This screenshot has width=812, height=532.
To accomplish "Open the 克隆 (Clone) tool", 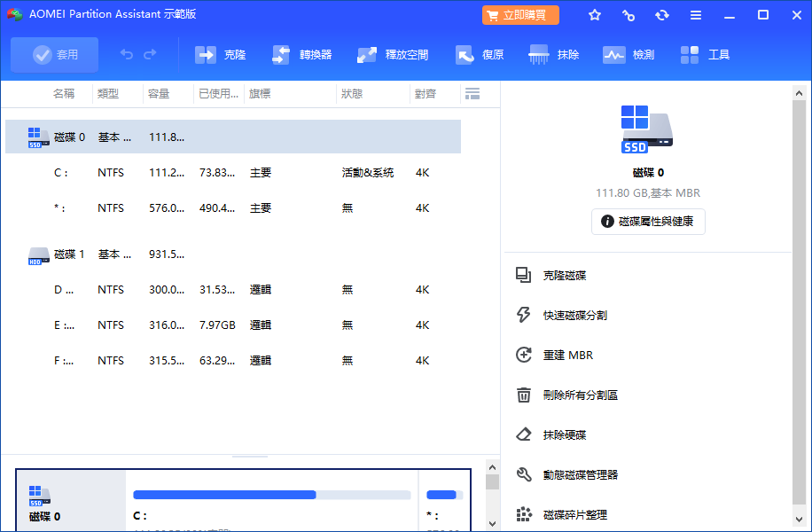I will coord(221,55).
